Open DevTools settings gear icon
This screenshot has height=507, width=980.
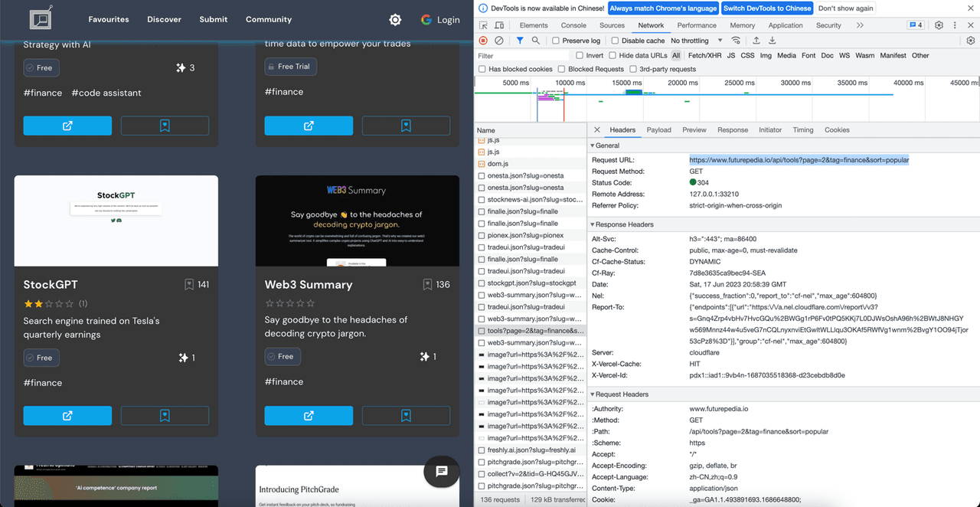pos(939,25)
